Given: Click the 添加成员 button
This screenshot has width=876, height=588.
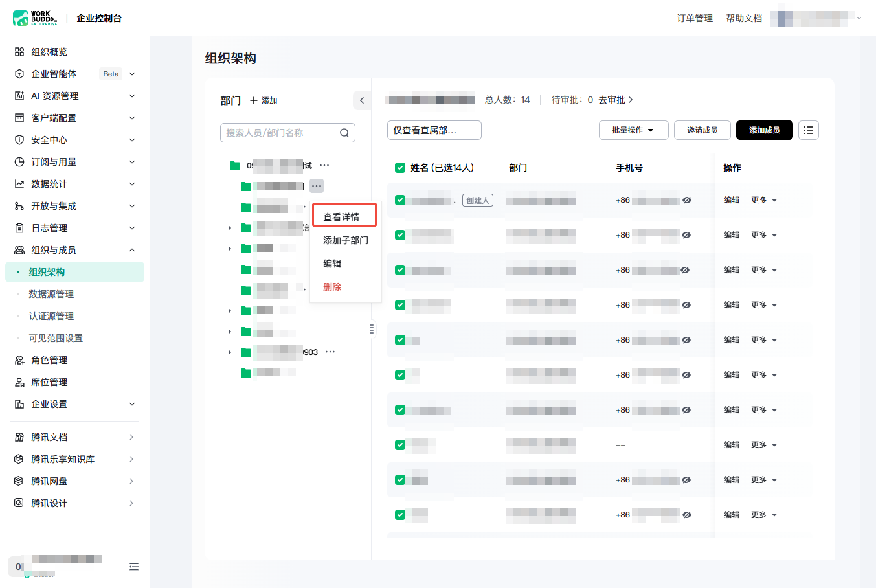Looking at the screenshot, I should click(x=765, y=130).
